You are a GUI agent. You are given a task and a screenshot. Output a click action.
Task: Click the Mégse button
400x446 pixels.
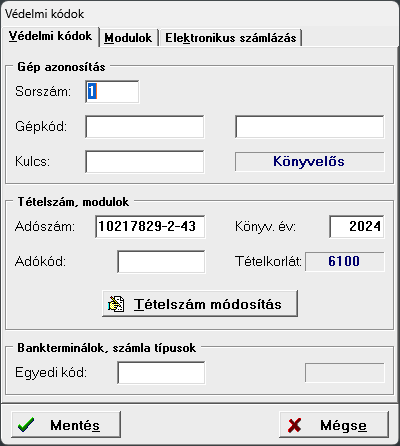coord(334,425)
